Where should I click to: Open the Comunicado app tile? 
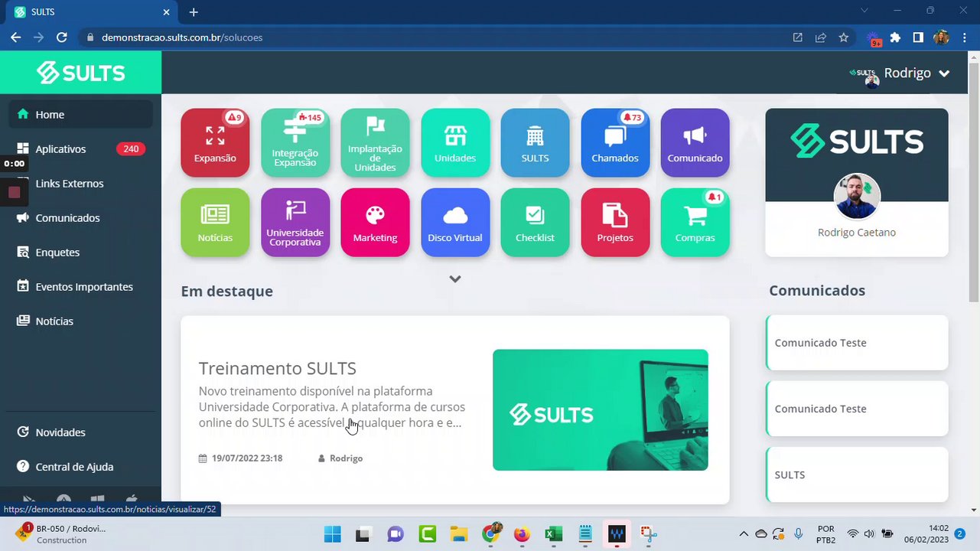[695, 142]
